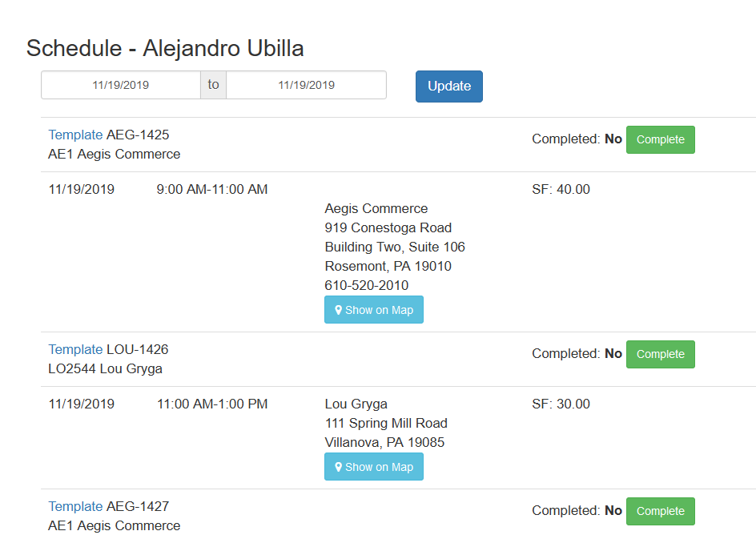Image resolution: width=756 pixels, height=535 pixels.
Task: Mark job AEG-1425 as Complete
Action: click(660, 139)
